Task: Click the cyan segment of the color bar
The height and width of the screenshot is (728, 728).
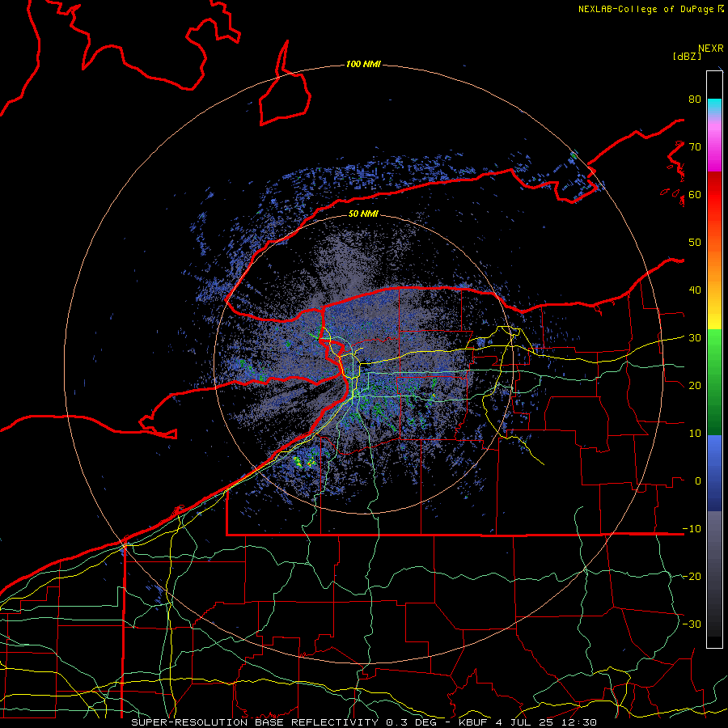Action: tap(714, 106)
